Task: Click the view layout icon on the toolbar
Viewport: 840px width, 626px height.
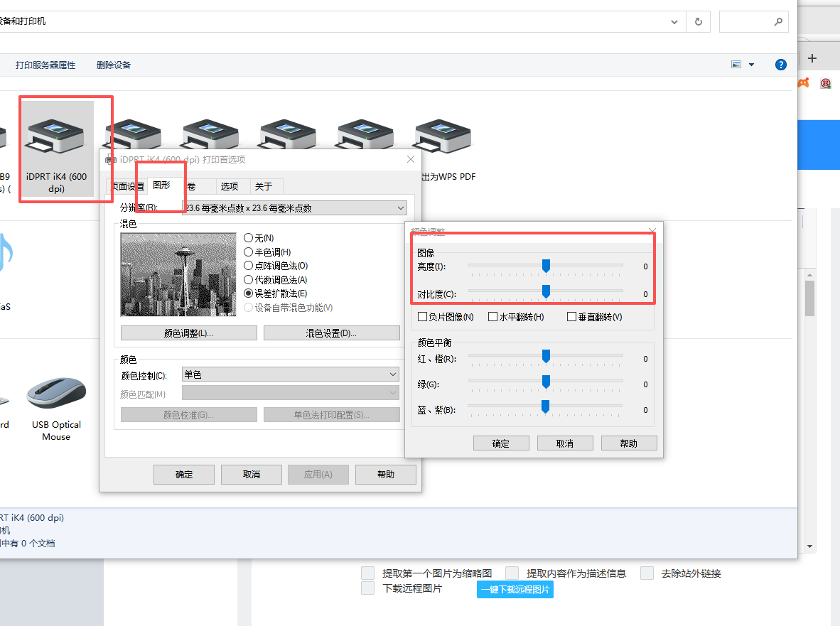Action: coord(736,64)
